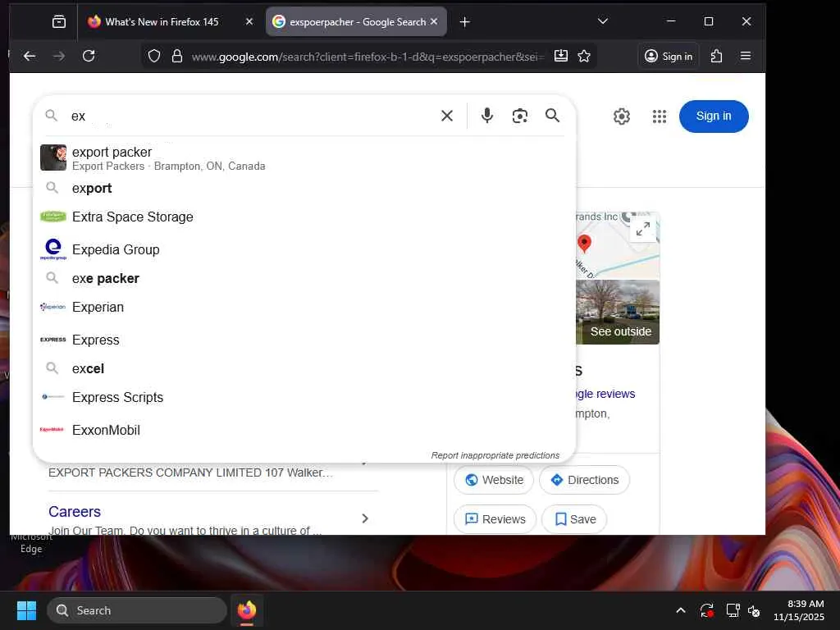Open tracking protection shield icon
Viewport: 840px width, 630px height.
pos(154,56)
